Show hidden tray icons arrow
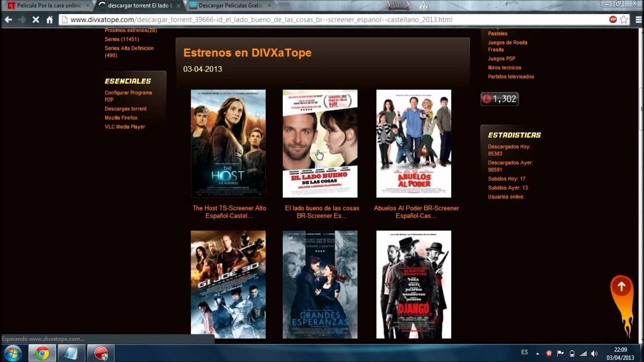The image size is (644, 362). (x=537, y=353)
